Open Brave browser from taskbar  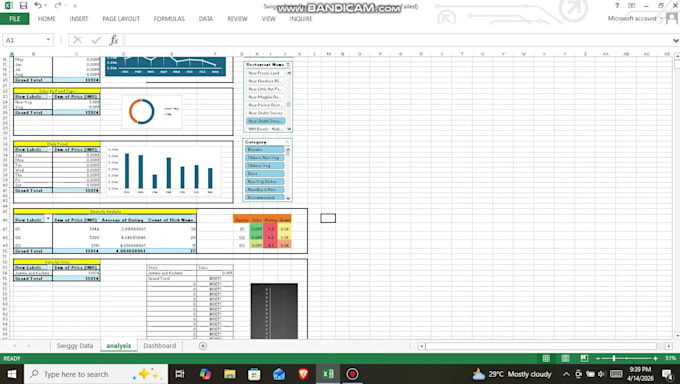(x=303, y=374)
